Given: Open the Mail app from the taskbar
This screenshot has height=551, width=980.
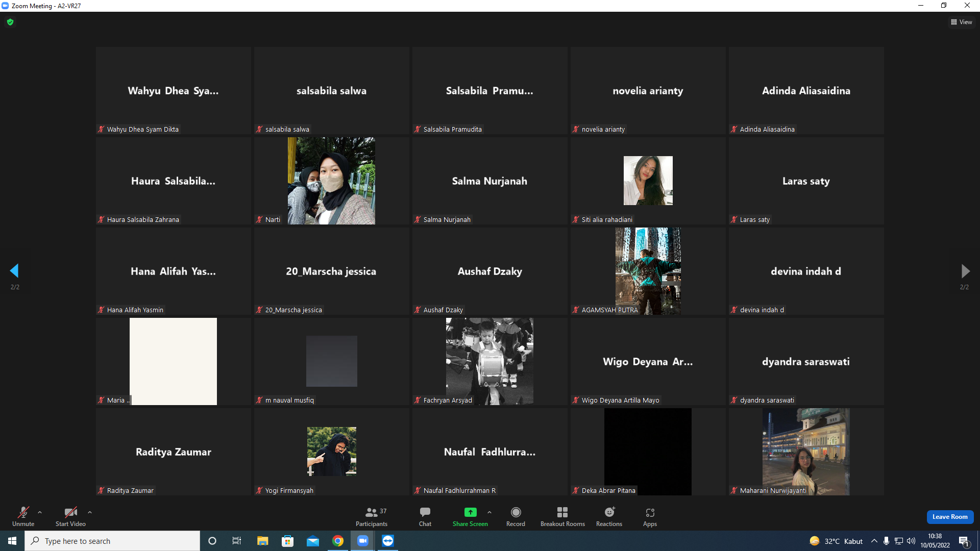Looking at the screenshot, I should tap(313, 541).
